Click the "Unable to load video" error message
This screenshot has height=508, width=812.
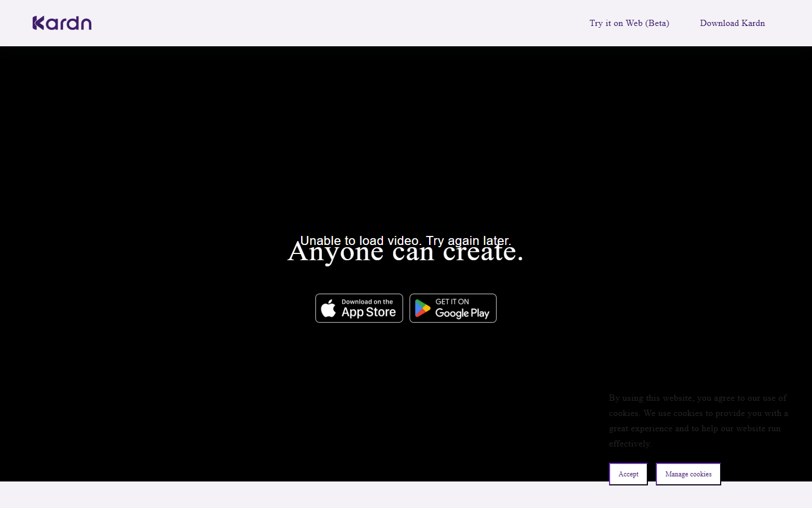(x=405, y=240)
